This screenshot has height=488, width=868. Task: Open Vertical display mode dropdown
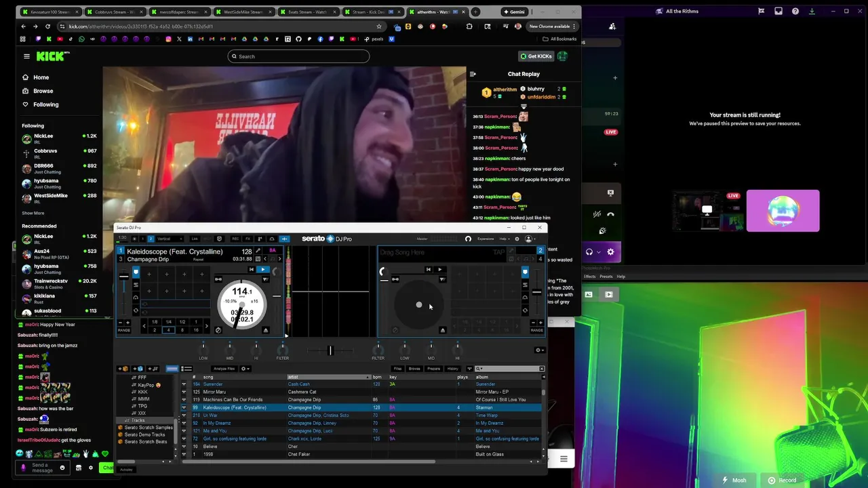170,239
